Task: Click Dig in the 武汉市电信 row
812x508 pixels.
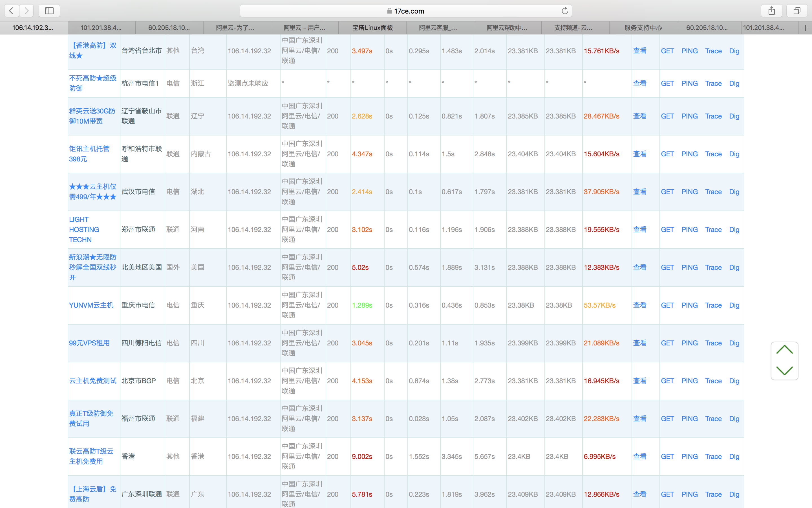Action: coord(734,192)
